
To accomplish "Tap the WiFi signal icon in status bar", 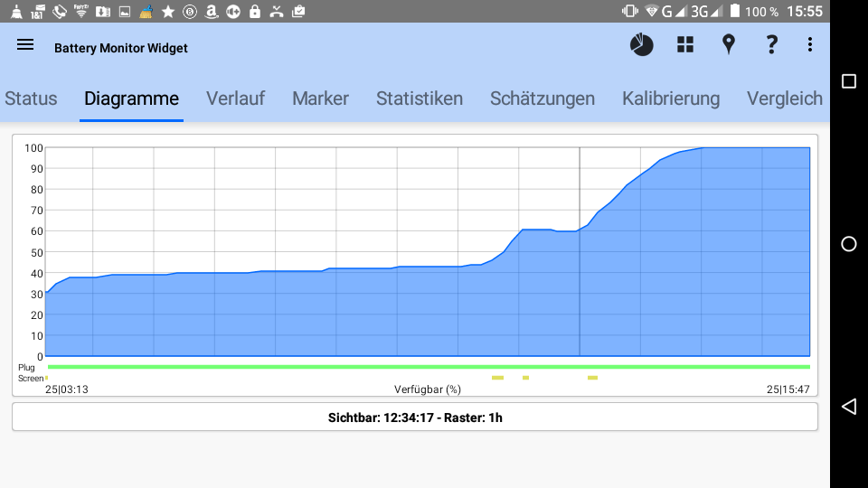I will pos(652,11).
